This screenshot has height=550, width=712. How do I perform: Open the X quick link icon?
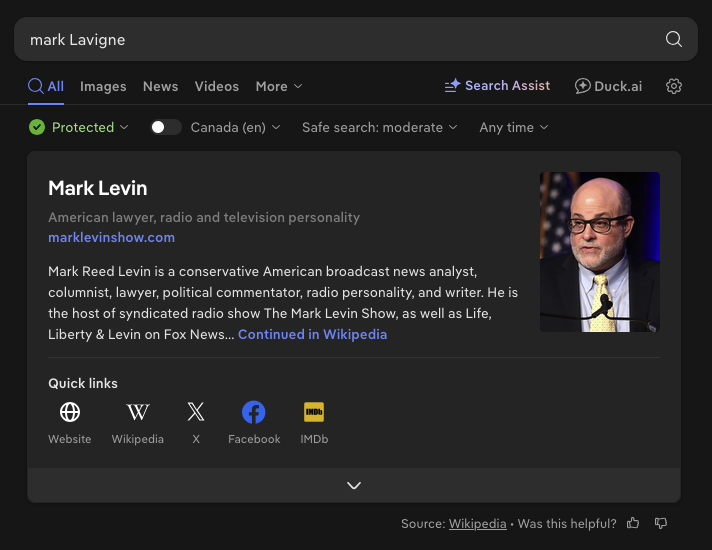tap(196, 412)
